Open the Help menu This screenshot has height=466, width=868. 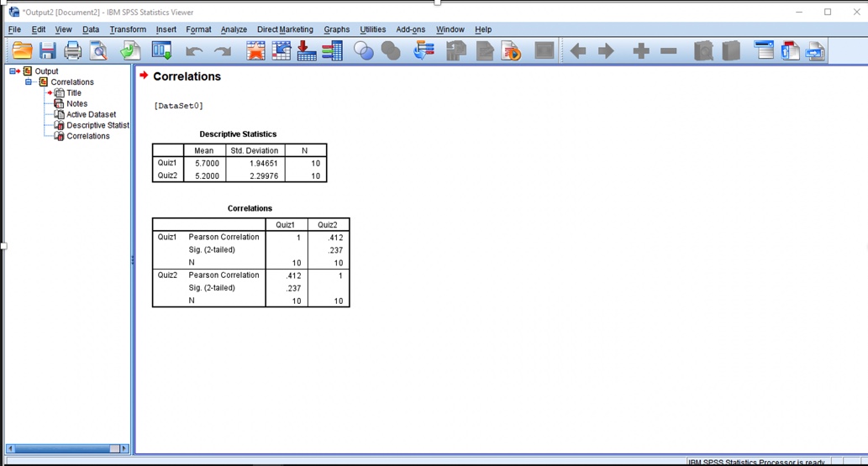pyautogui.click(x=482, y=29)
